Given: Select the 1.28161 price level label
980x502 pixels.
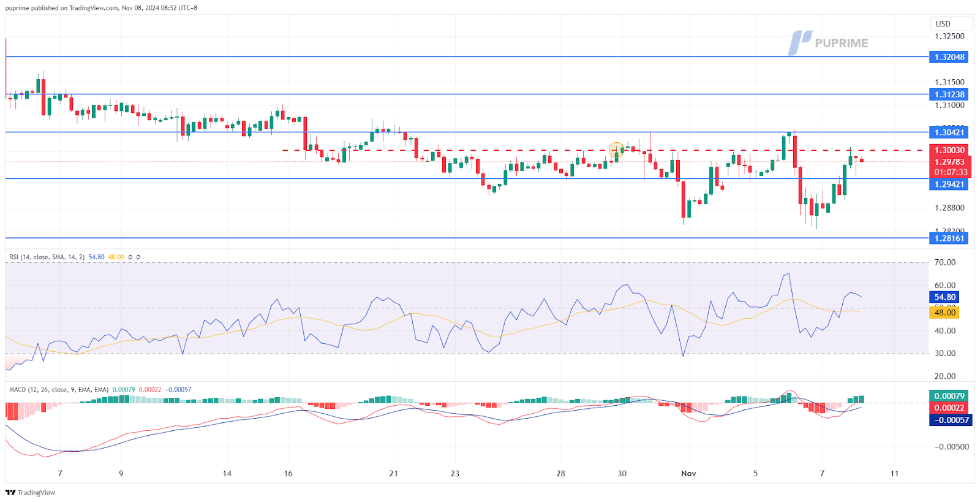Looking at the screenshot, I should pos(949,238).
